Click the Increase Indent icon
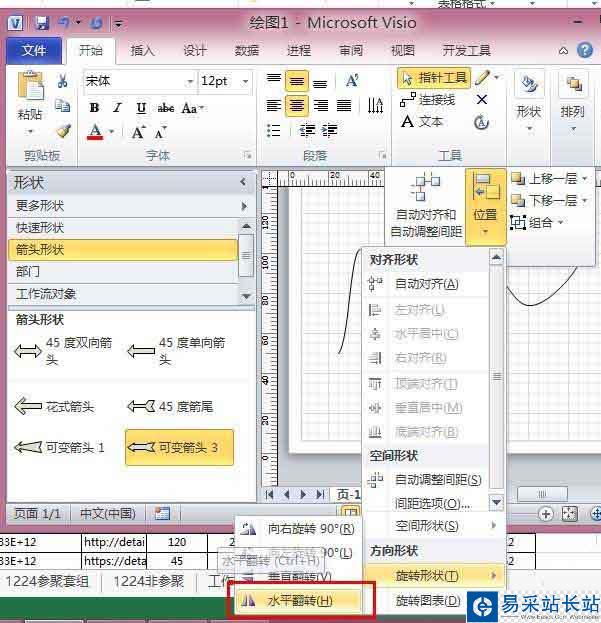 [x=329, y=130]
